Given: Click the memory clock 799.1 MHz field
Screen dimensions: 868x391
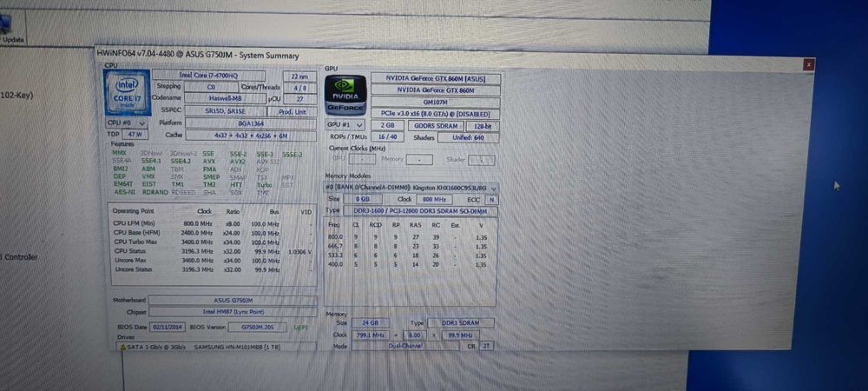Looking at the screenshot, I should 370,335.
